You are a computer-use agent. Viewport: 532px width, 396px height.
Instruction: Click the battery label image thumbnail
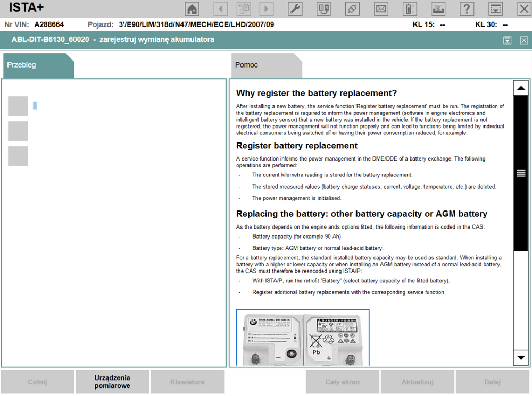click(303, 338)
